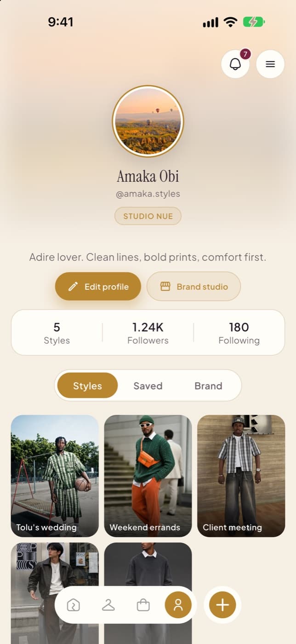296x644 pixels.
Task: Open Weekend errands style thumbnail
Action: 148,476
